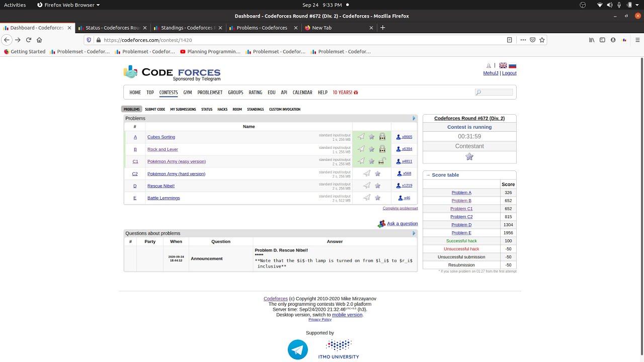Open the Firefox library icon
This screenshot has height=362, width=644.
pyautogui.click(x=592, y=40)
